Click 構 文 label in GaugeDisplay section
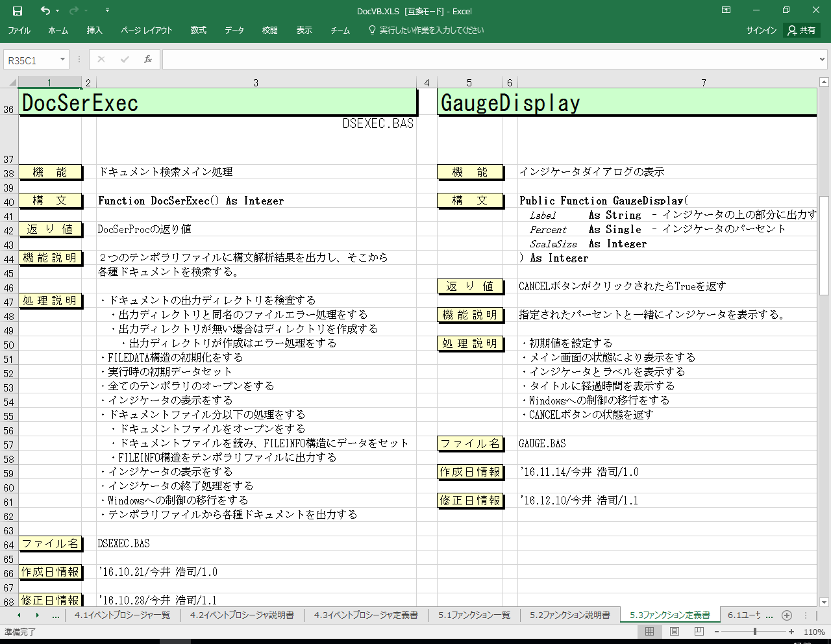Screen dimensions: 831x644 [469, 201]
